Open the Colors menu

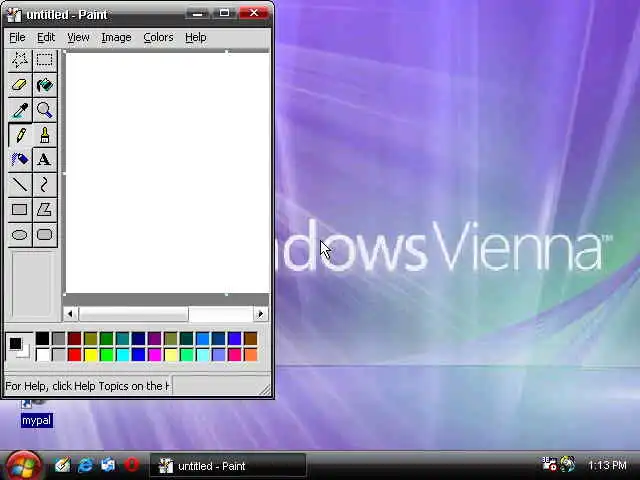[x=158, y=38]
